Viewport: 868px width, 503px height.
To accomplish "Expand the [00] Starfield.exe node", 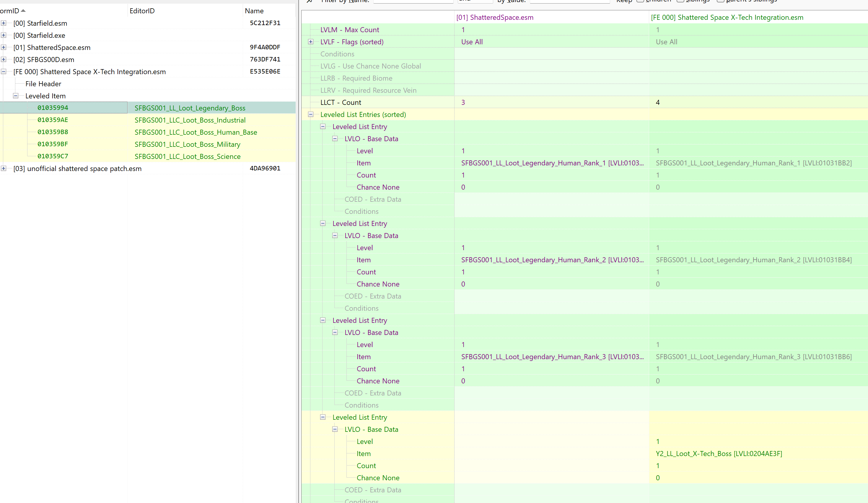I will (x=4, y=35).
